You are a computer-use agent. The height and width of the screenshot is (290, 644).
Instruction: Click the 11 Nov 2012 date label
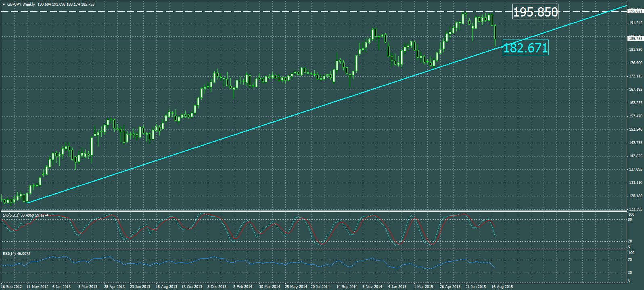coord(38,287)
